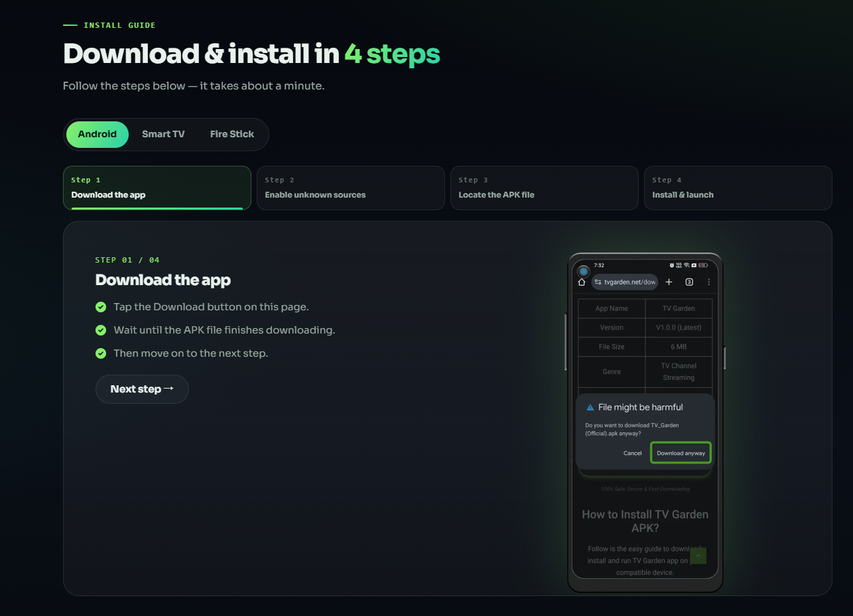Open Step 1 Download the app

(x=157, y=188)
